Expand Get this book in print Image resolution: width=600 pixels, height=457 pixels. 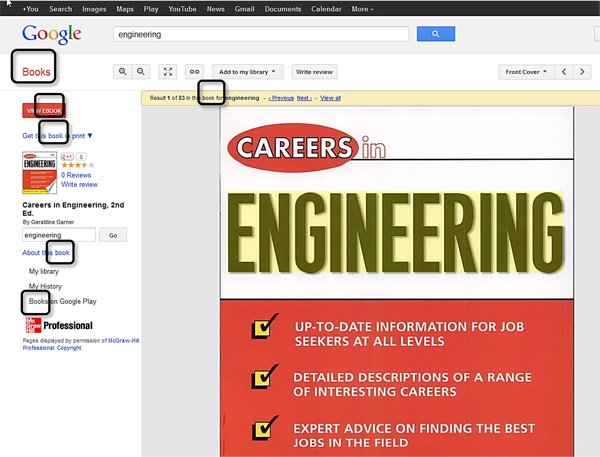click(x=57, y=135)
